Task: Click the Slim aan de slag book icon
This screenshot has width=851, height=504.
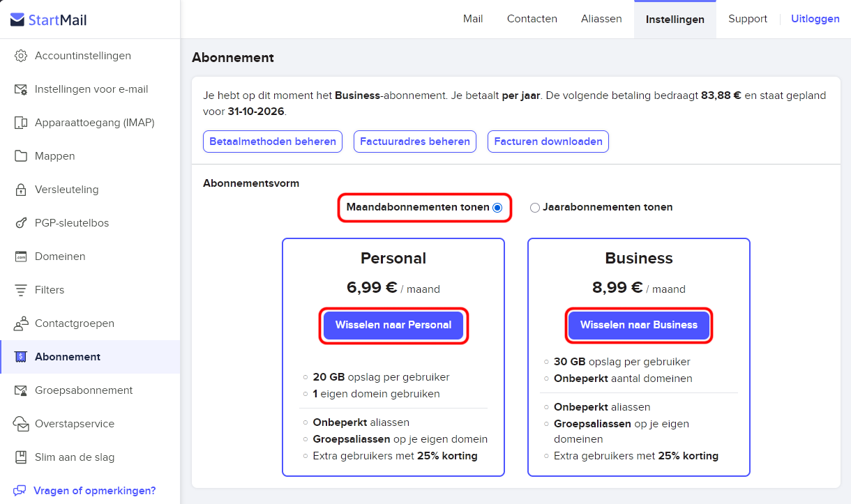Action: pyautogui.click(x=21, y=457)
